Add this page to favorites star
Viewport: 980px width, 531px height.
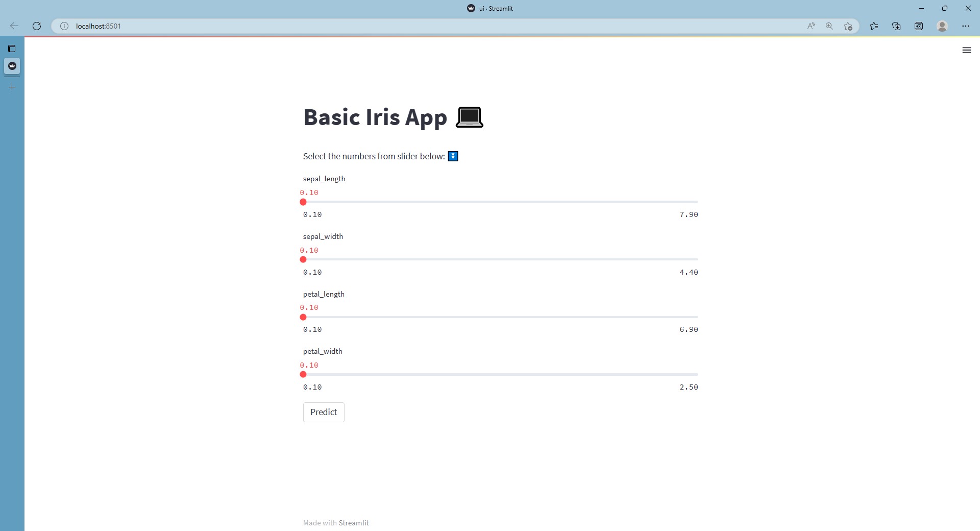click(848, 26)
